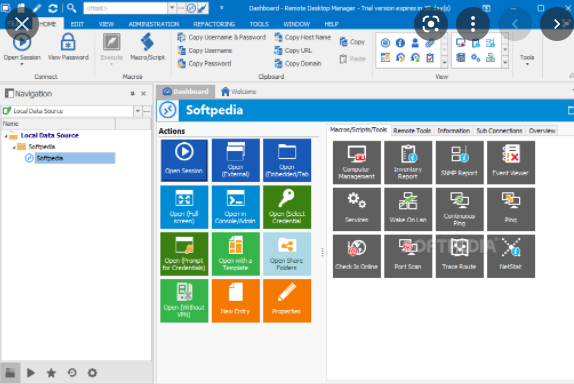Launch the Trace Route tool

(459, 256)
